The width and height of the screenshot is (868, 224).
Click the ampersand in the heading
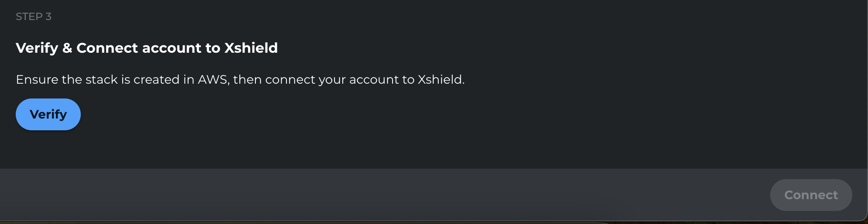click(x=67, y=48)
